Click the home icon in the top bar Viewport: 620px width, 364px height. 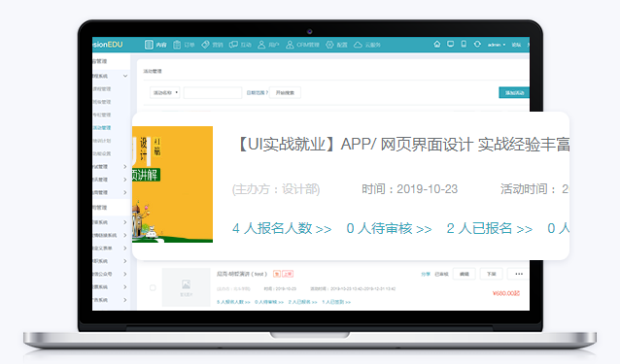437,44
